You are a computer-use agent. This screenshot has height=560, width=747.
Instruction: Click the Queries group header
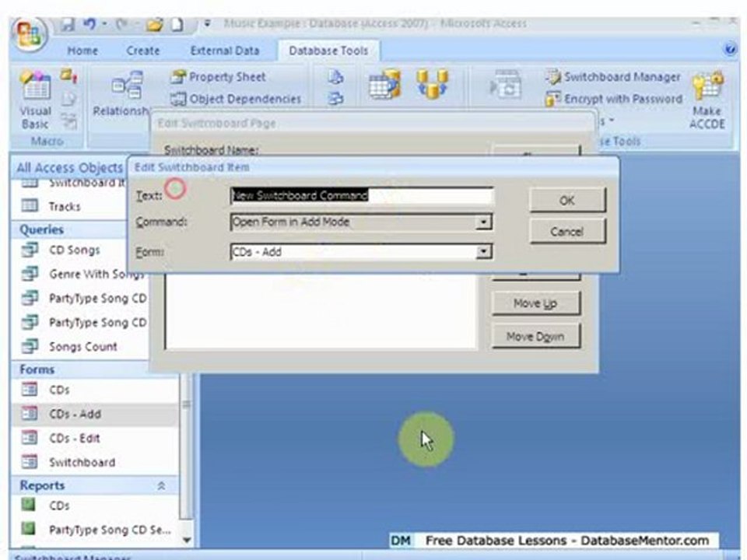pos(70,229)
